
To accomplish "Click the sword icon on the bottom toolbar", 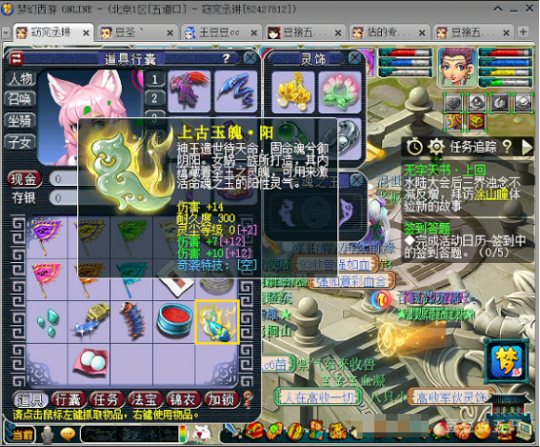I will point(232,430).
